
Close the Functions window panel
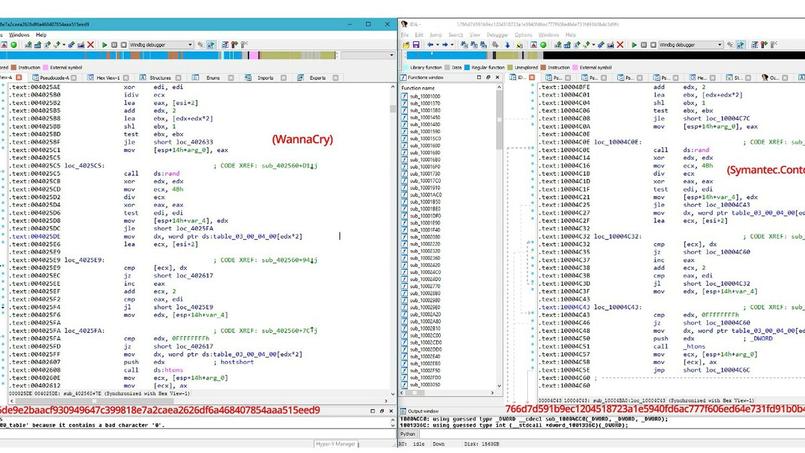pos(497,78)
